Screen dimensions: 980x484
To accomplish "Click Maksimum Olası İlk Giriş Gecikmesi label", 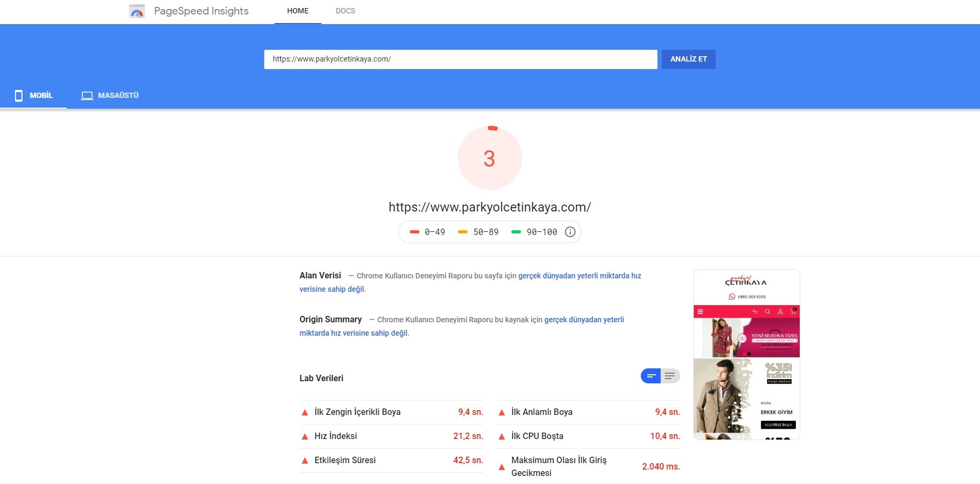I will pos(559,467).
